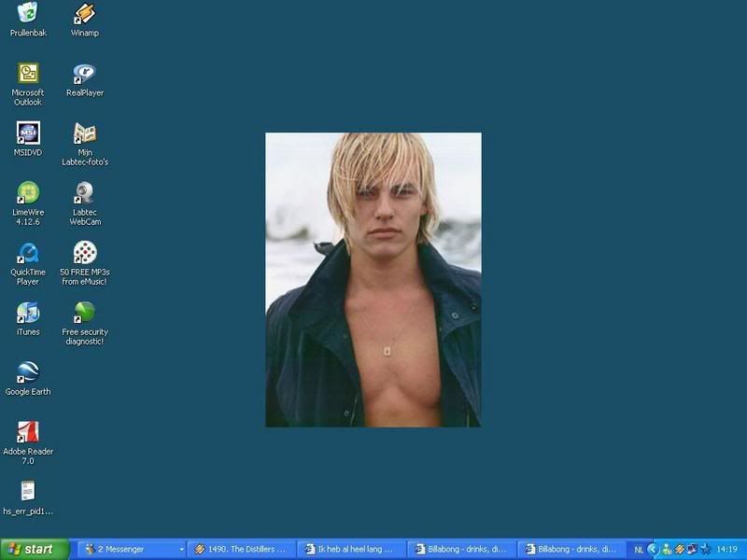The height and width of the screenshot is (560, 747).
Task: Switch to the Ik heb al heel lang window
Action: click(x=352, y=550)
